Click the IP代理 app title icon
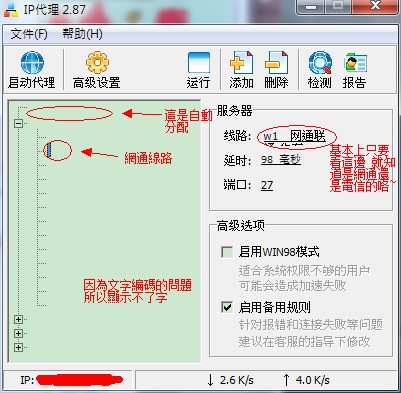401x393 pixels. point(11,9)
